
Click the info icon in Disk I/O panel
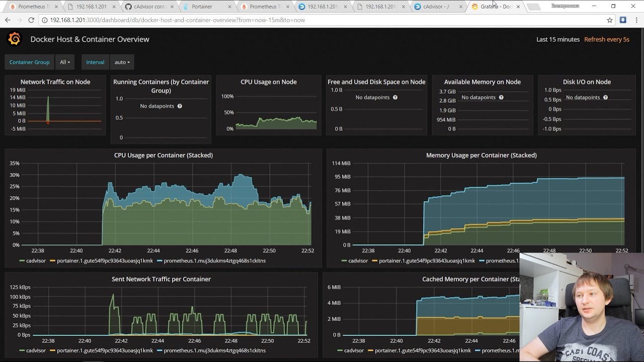click(605, 97)
